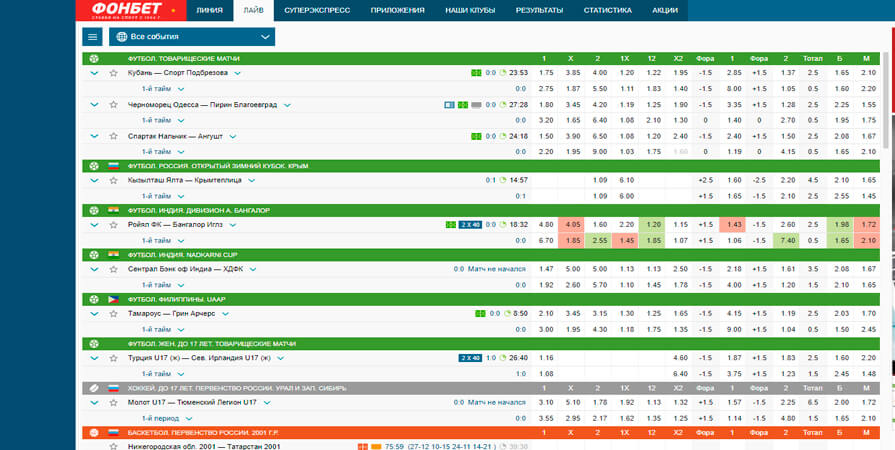Click 2 X 40 badge for Ройял ФК
This screenshot has width=895, height=450.
point(470,225)
